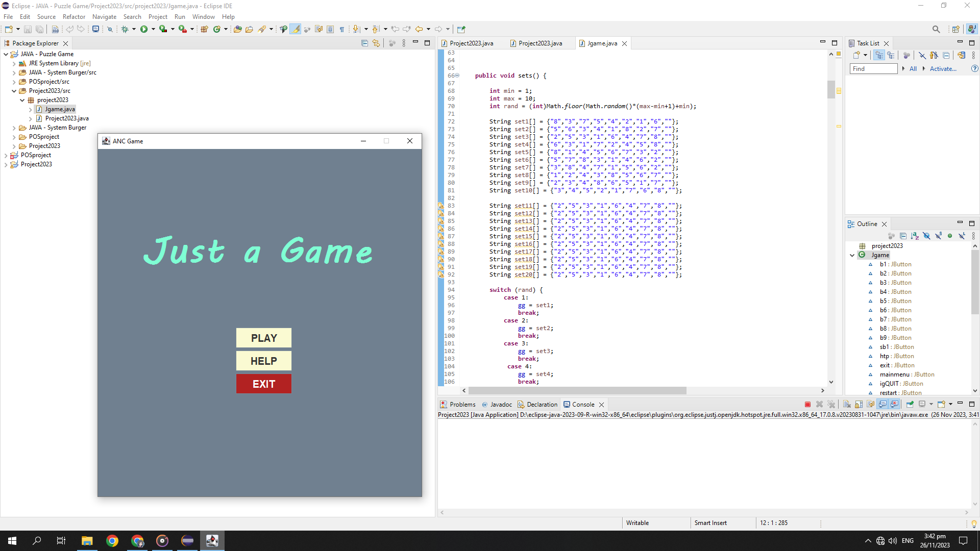The image size is (980, 551).
Task: Fold the sets() method at line 66
Action: pos(457,76)
